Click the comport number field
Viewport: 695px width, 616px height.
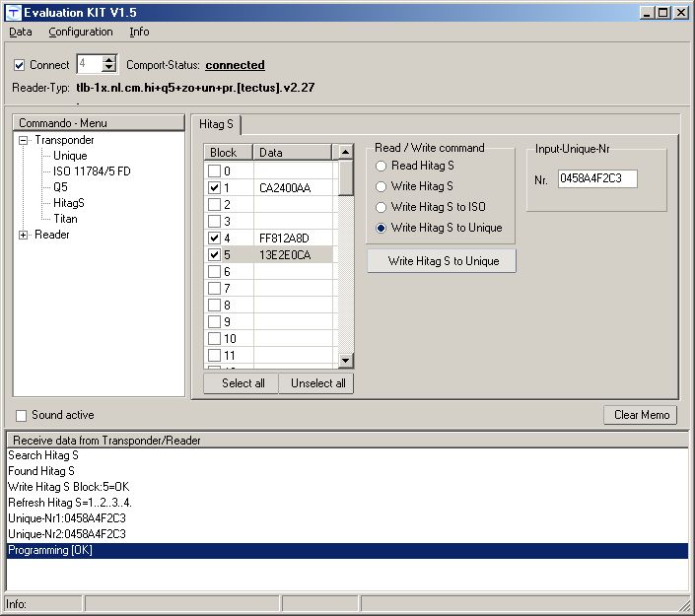click(x=90, y=64)
